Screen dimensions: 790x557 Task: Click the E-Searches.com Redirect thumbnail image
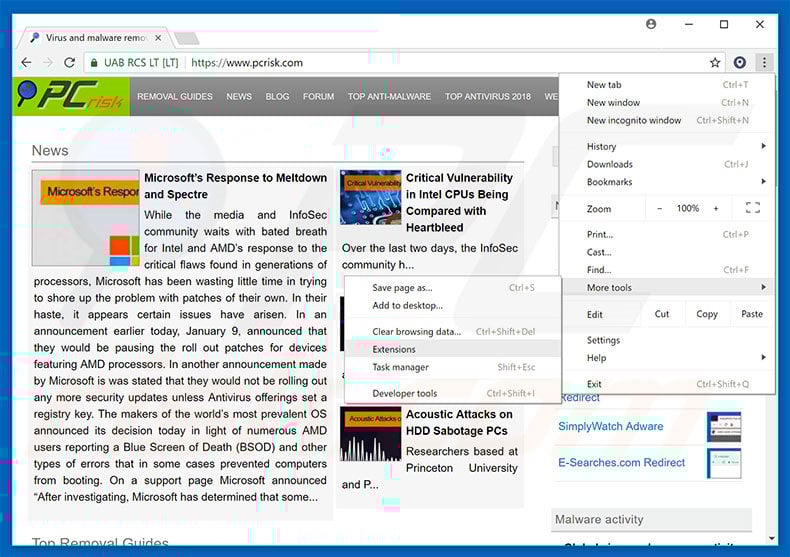click(x=724, y=463)
